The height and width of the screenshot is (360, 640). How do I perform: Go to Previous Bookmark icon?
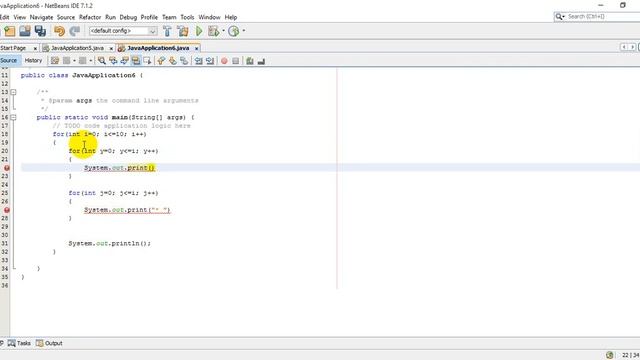pos(161,61)
